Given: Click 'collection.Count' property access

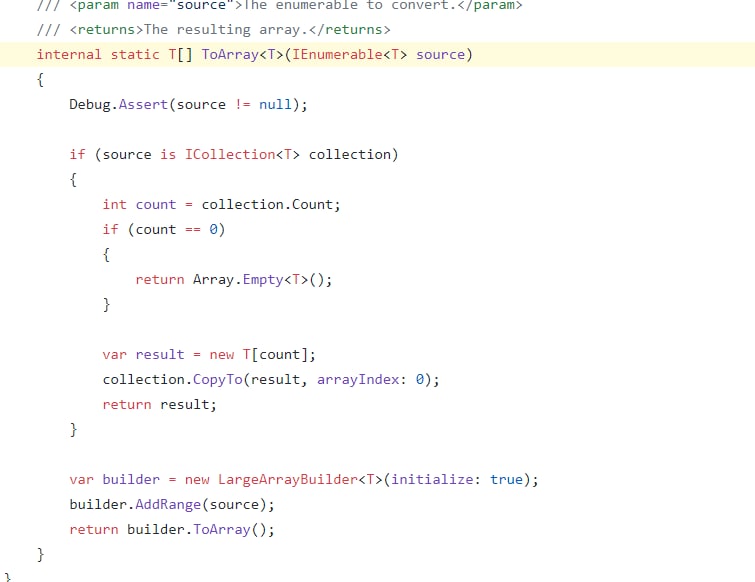Looking at the screenshot, I should pos(267,205).
